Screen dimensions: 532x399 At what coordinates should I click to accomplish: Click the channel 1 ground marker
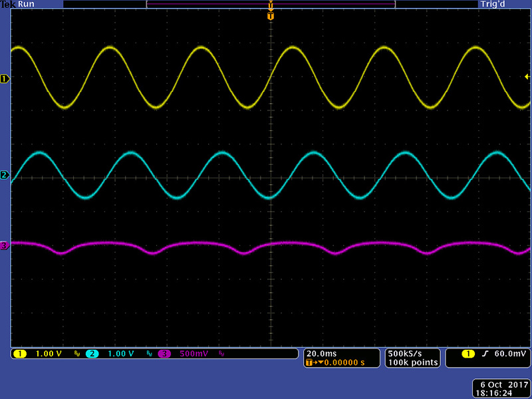click(x=5, y=78)
